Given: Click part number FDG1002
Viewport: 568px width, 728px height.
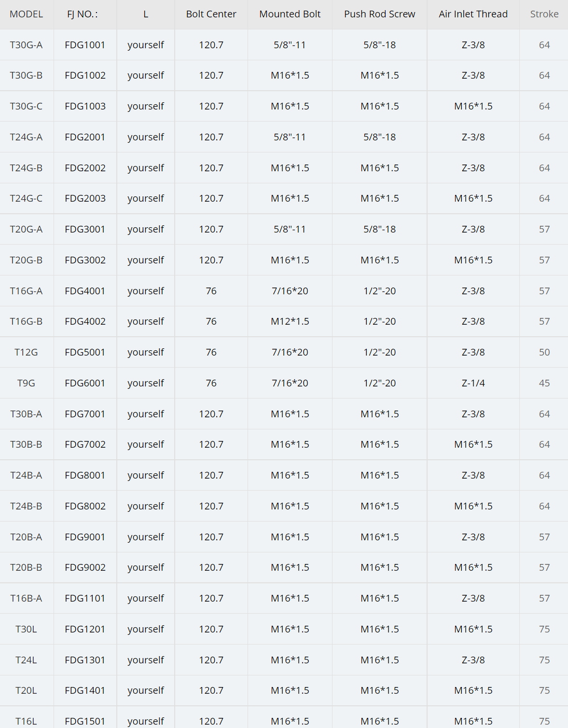Looking at the screenshot, I should click(x=85, y=75).
